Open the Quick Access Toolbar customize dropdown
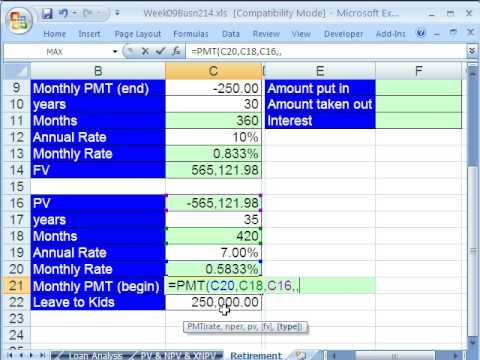The height and width of the screenshot is (360, 480). pyautogui.click(x=117, y=13)
